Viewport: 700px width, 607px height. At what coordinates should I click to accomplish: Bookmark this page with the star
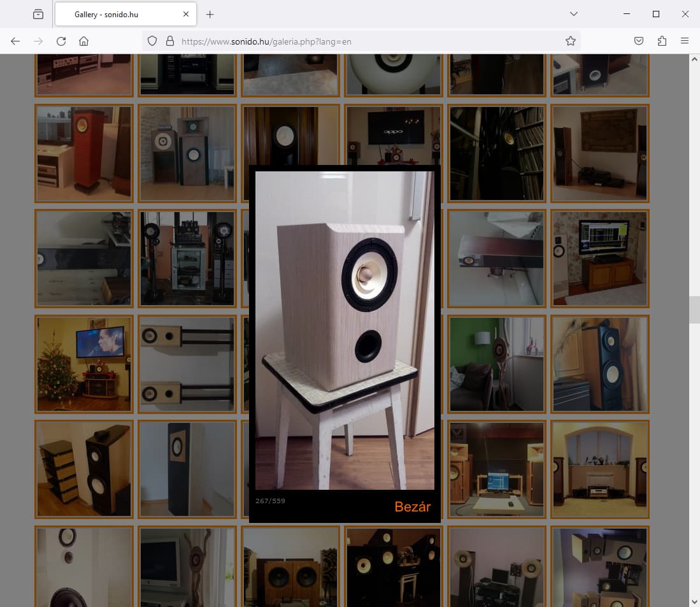570,41
